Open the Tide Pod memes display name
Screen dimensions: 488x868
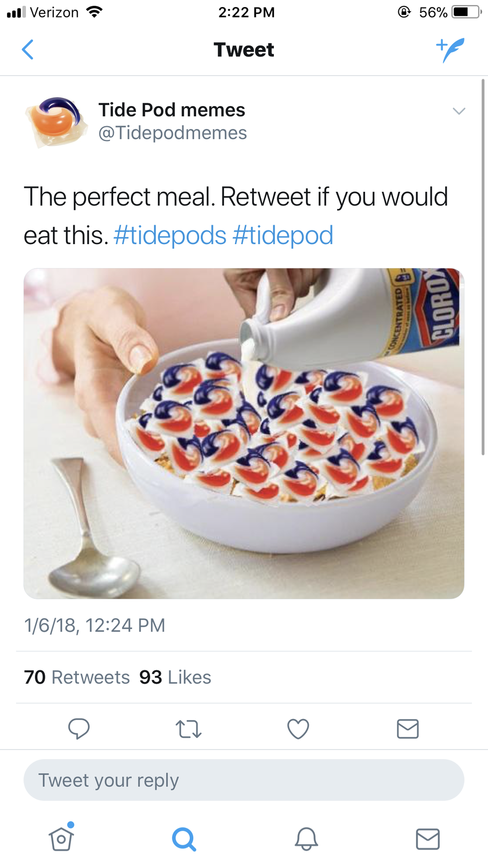point(171,110)
